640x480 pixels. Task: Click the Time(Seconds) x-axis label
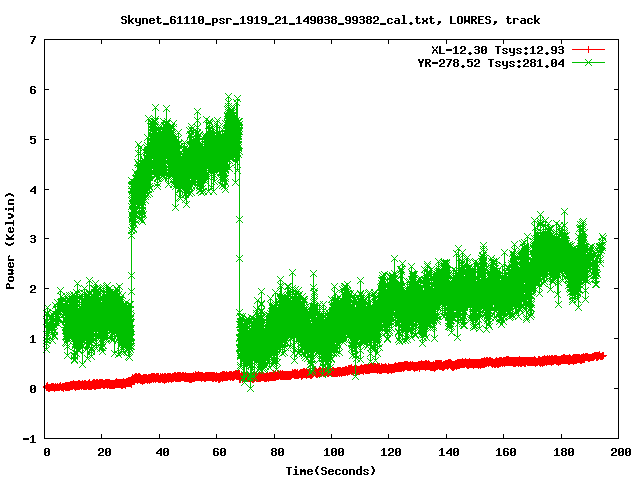tap(331, 469)
